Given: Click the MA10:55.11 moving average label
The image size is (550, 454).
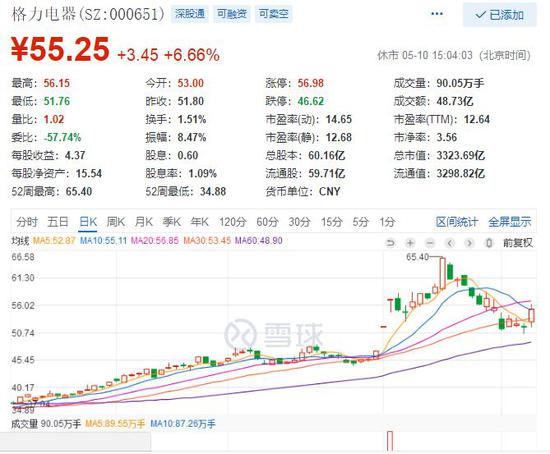Looking at the screenshot, I should [x=103, y=241].
